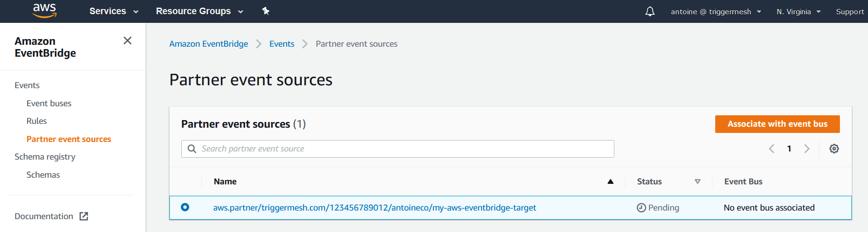Go to previous page arrow
The width and height of the screenshot is (868, 232).
771,149
